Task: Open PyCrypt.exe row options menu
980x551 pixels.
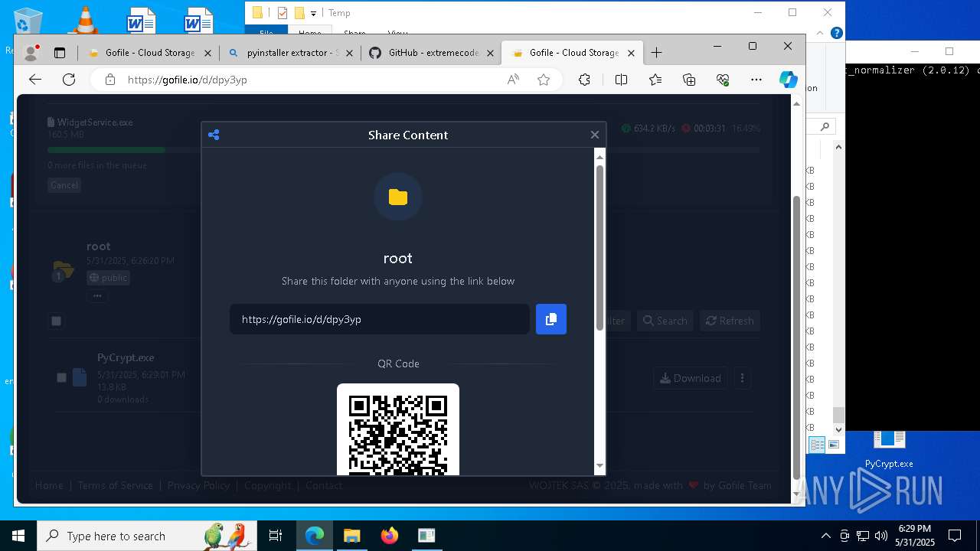Action: click(742, 378)
